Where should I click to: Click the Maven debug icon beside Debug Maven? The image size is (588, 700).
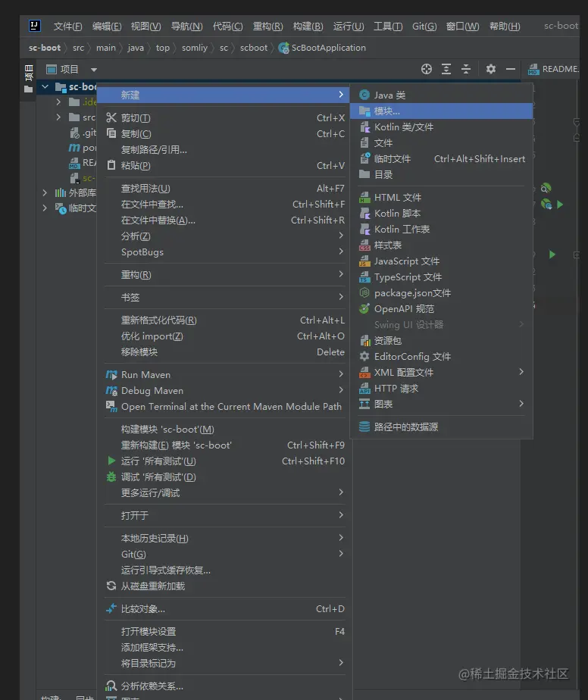point(111,391)
